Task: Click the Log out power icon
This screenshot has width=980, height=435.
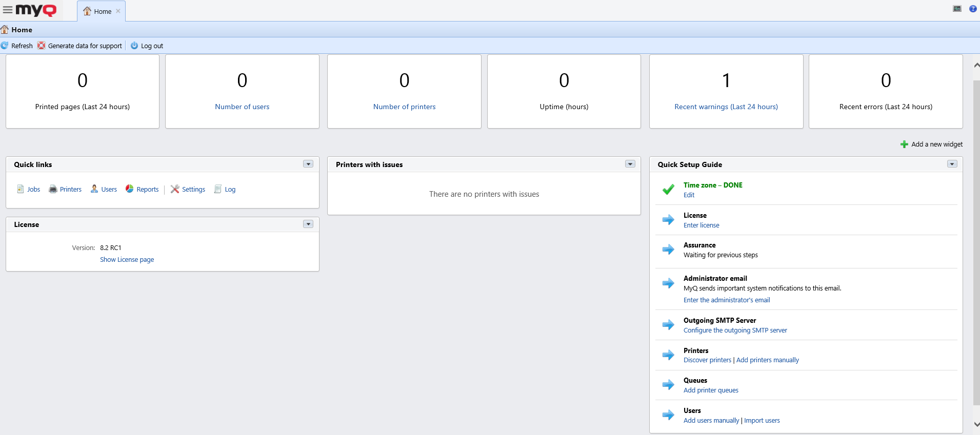Action: tap(134, 46)
